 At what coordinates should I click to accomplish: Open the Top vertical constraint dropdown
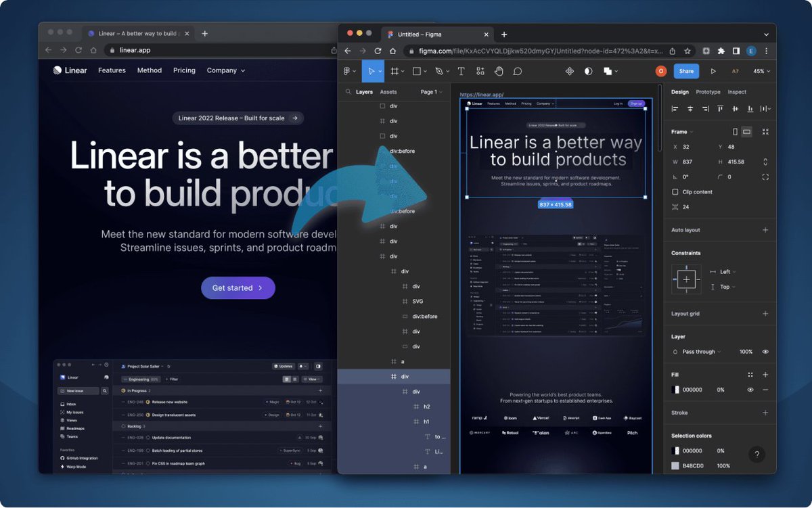pos(723,287)
